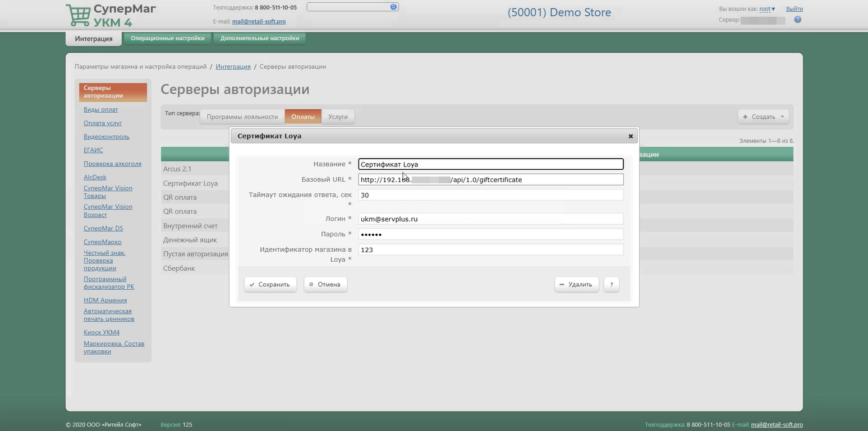This screenshot has width=868, height=431.
Task: Switch to Программы лояльности server type
Action: click(x=242, y=117)
